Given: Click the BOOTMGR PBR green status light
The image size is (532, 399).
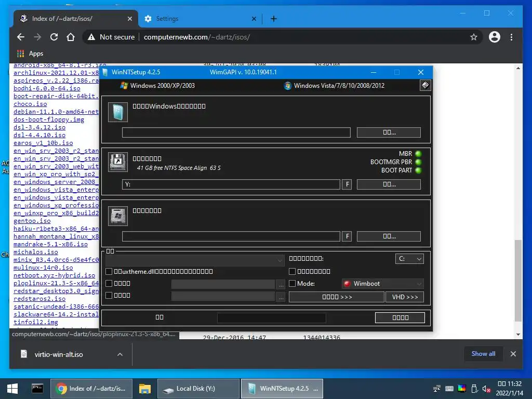Looking at the screenshot, I should click(418, 162).
